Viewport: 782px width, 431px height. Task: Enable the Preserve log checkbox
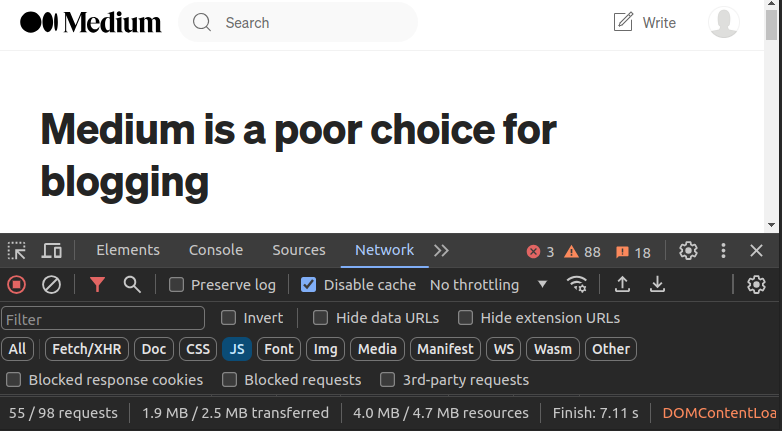177,285
